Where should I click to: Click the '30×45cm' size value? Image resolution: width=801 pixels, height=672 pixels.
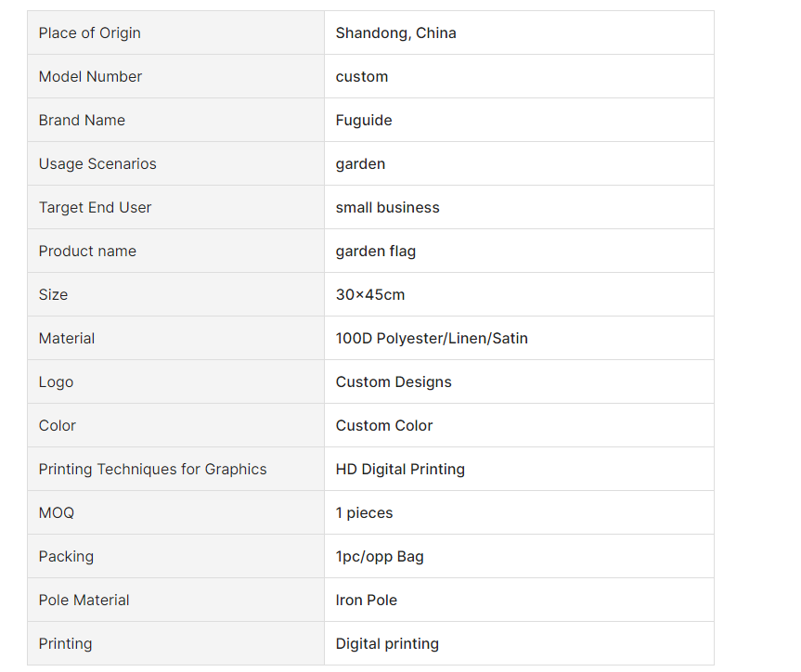[369, 294]
